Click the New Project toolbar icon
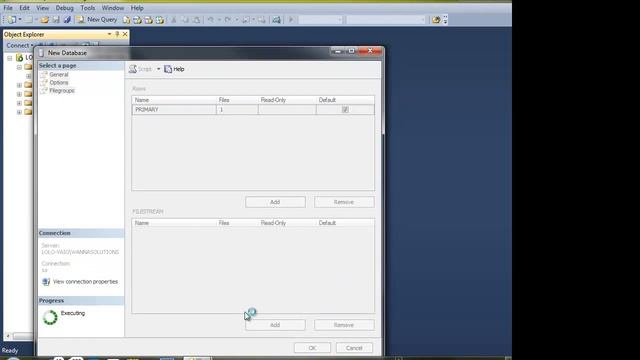Image resolution: width=640 pixels, height=360 pixels. point(12,20)
